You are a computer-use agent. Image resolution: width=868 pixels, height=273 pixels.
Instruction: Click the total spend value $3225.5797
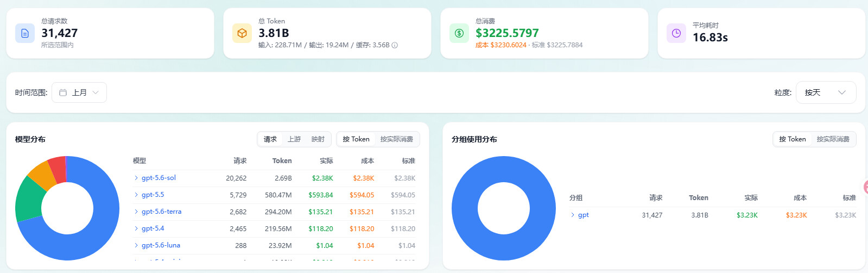click(507, 33)
